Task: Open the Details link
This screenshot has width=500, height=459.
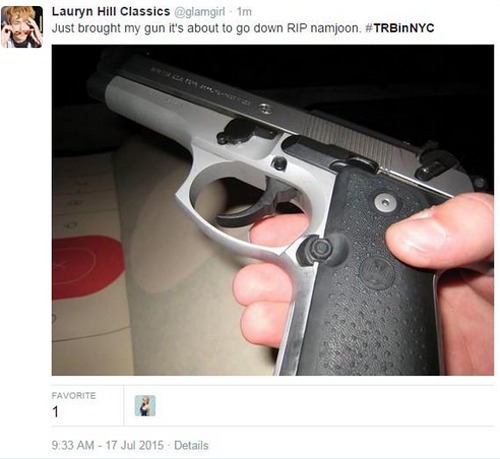Action: click(x=191, y=445)
